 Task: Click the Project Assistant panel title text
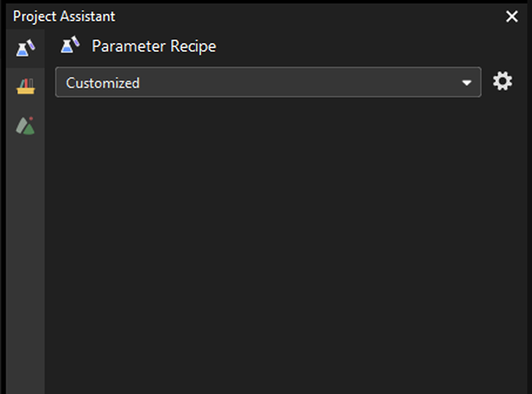(64, 16)
